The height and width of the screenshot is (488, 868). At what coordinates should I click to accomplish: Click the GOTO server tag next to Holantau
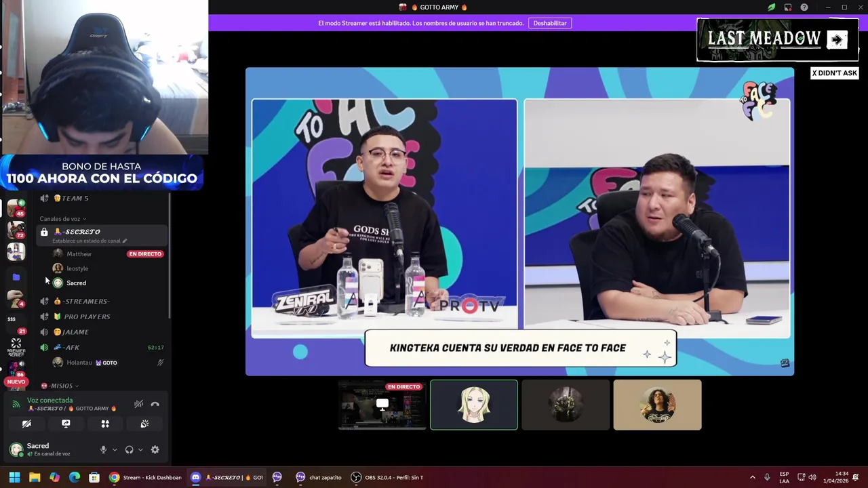pyautogui.click(x=106, y=363)
